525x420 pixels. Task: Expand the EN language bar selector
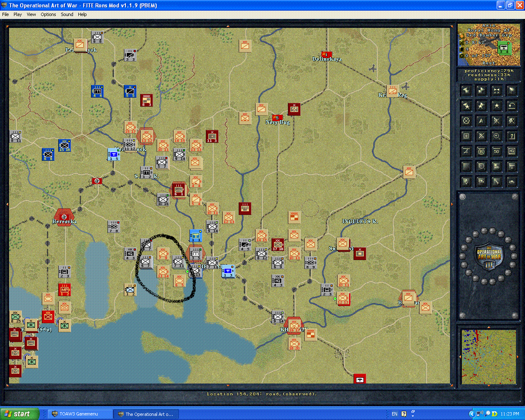tap(394, 414)
